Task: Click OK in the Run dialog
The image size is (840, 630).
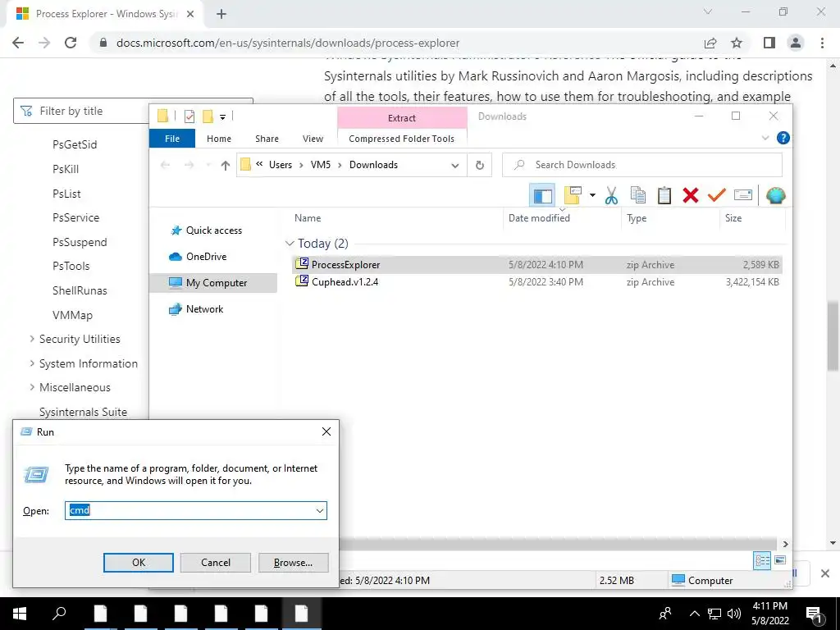Action: pyautogui.click(x=138, y=563)
